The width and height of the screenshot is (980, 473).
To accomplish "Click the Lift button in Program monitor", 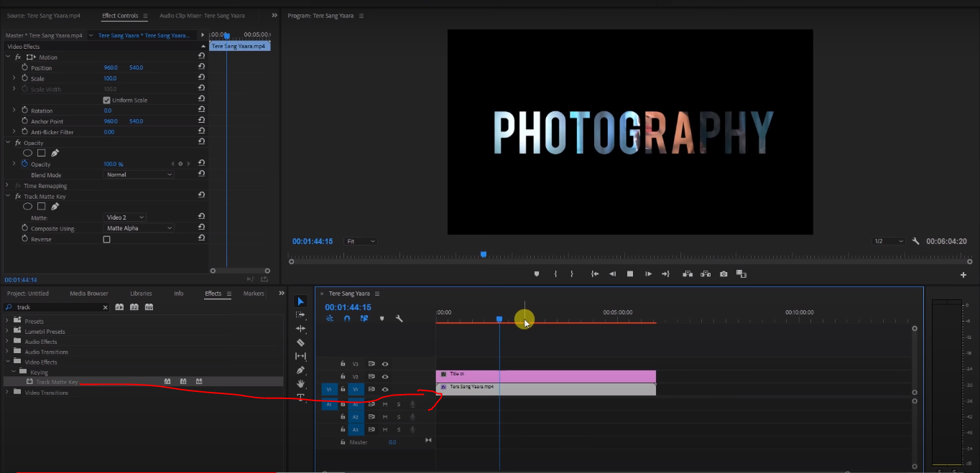I will [x=688, y=273].
